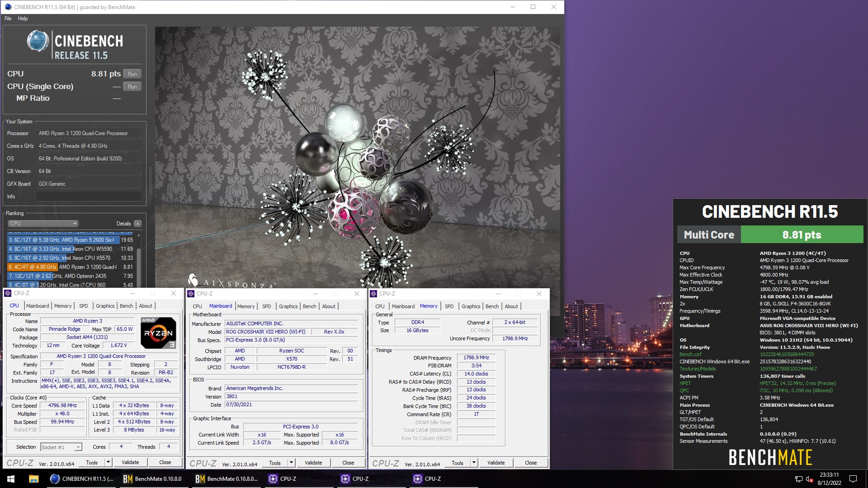Select ranking row Intel Xeon CPU W5590
Screen dimensions: 868x488
pyautogui.click(x=71, y=249)
